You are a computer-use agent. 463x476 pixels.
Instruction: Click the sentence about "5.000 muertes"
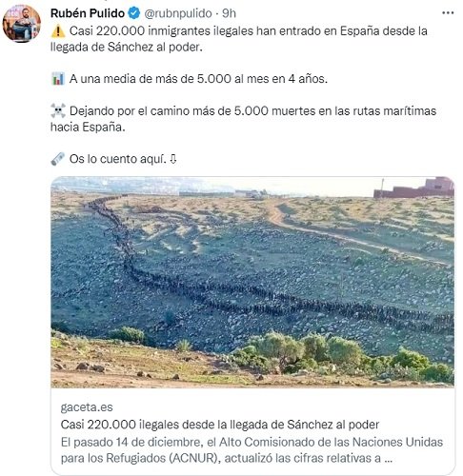(243, 119)
